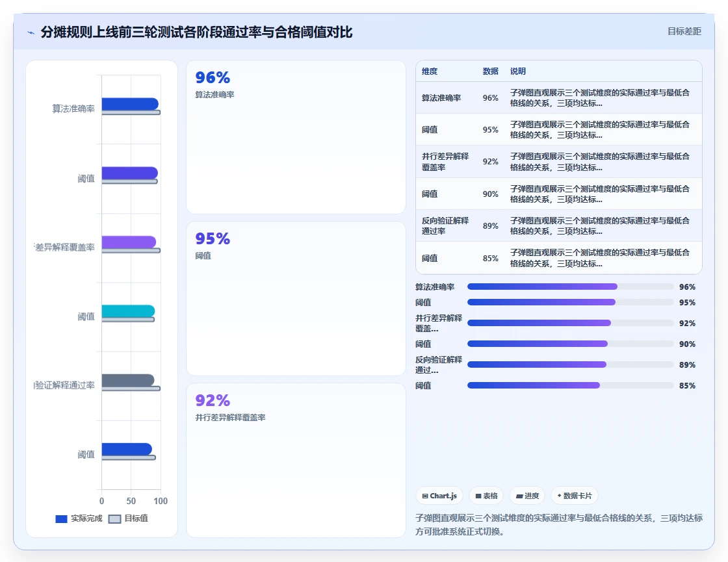Screen dimensions: 728x562
Task: Click the footer description starting with 子弹图直观展示
Action: pos(559,524)
